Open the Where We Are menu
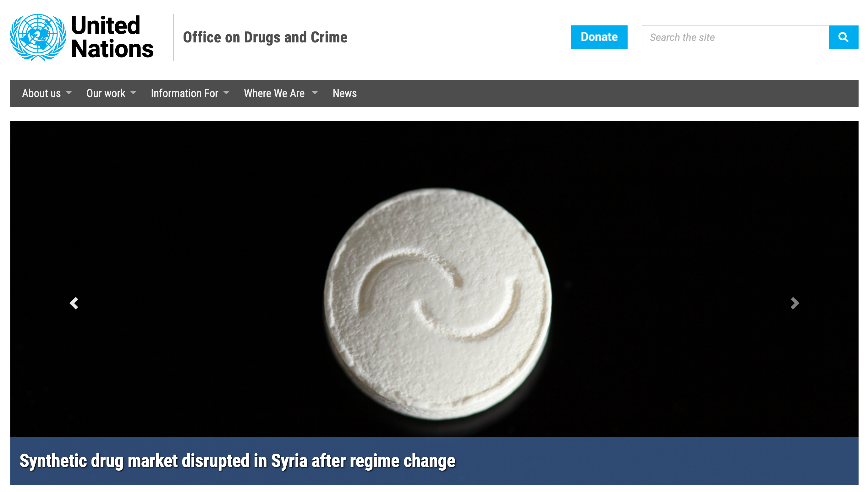 274,93
